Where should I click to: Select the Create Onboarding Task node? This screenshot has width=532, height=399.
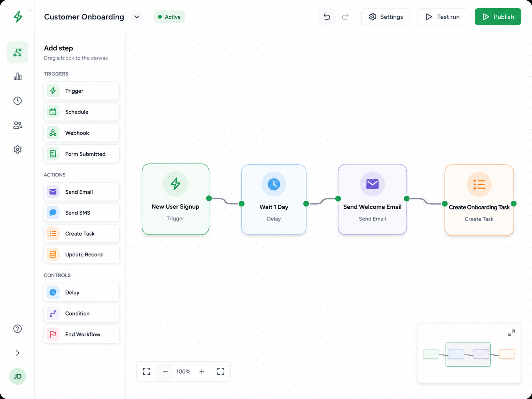click(x=479, y=200)
